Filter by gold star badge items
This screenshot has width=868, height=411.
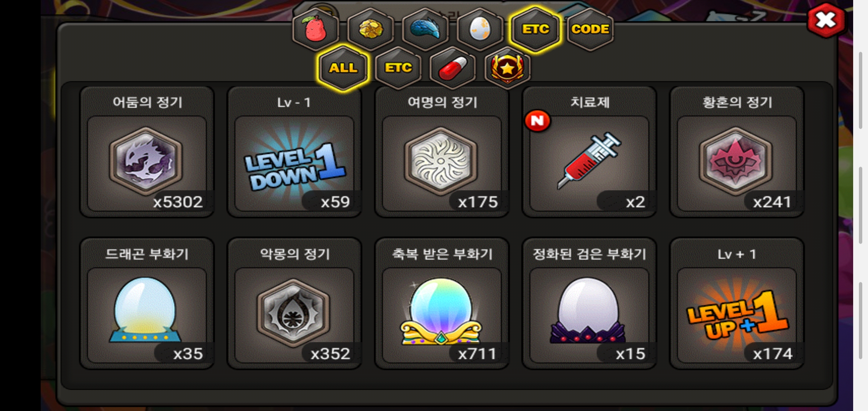point(507,68)
